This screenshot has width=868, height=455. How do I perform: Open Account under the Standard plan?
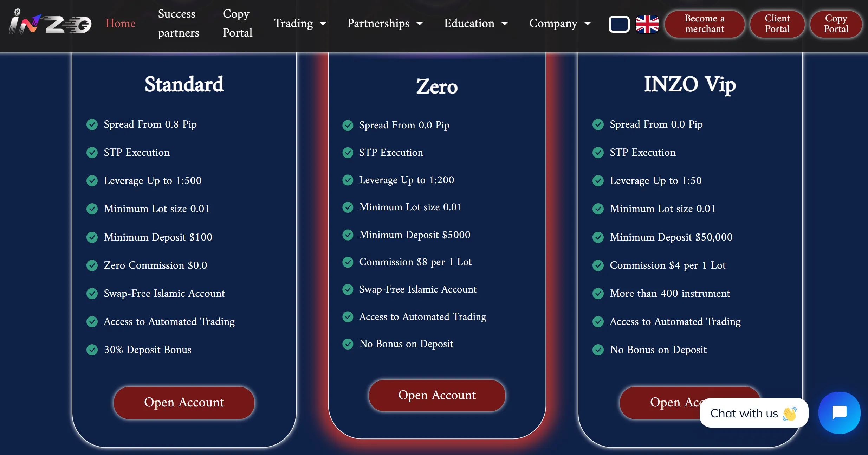(x=184, y=402)
